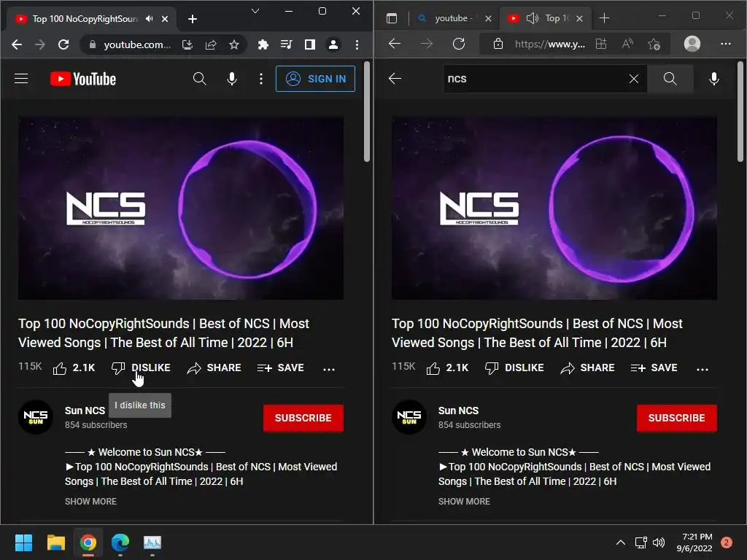747x560 pixels.
Task: Refresh page in Edge browser
Action: click(459, 44)
